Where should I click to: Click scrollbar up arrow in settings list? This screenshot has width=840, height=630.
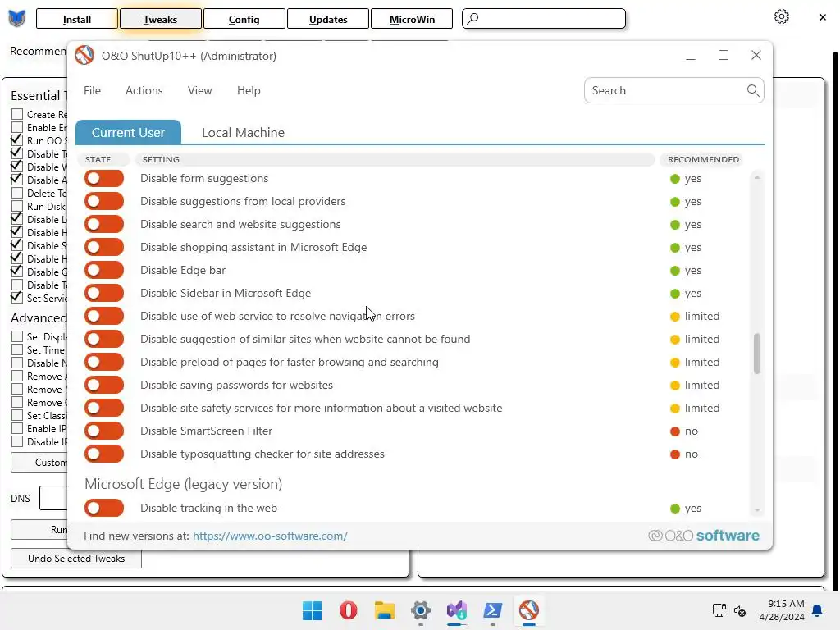pos(757,177)
